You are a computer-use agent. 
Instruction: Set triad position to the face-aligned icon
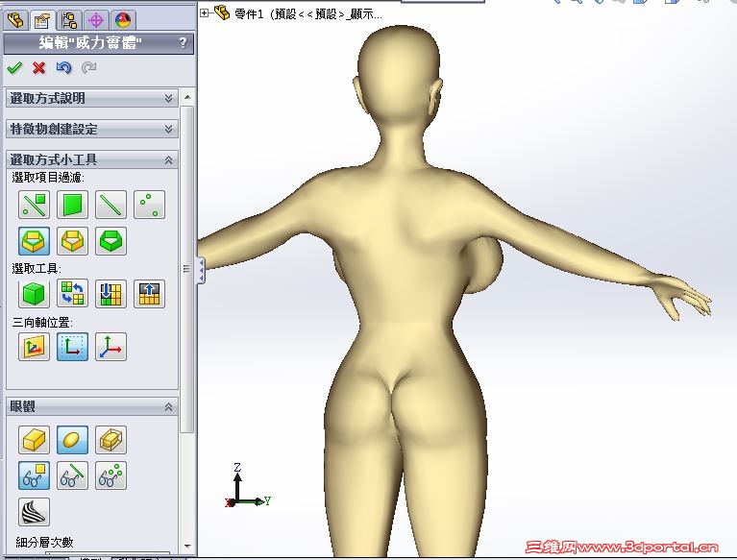pyautogui.click(x=34, y=347)
